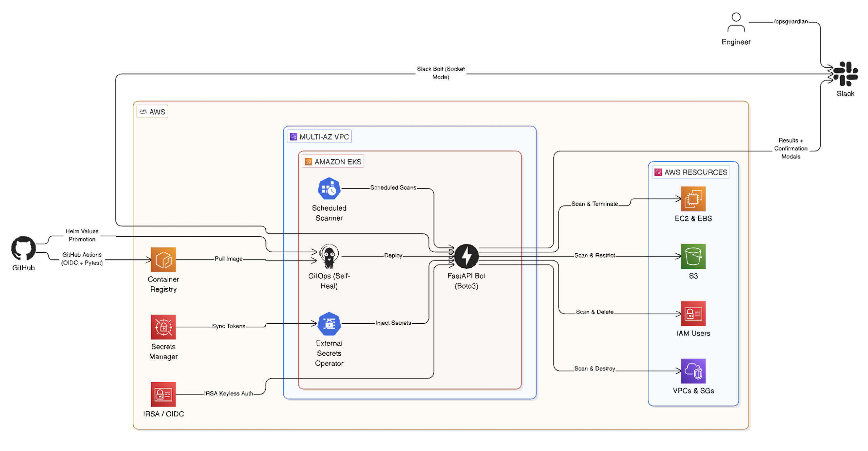868x451 pixels.
Task: Click the /opsguardian command label
Action: pos(791,21)
